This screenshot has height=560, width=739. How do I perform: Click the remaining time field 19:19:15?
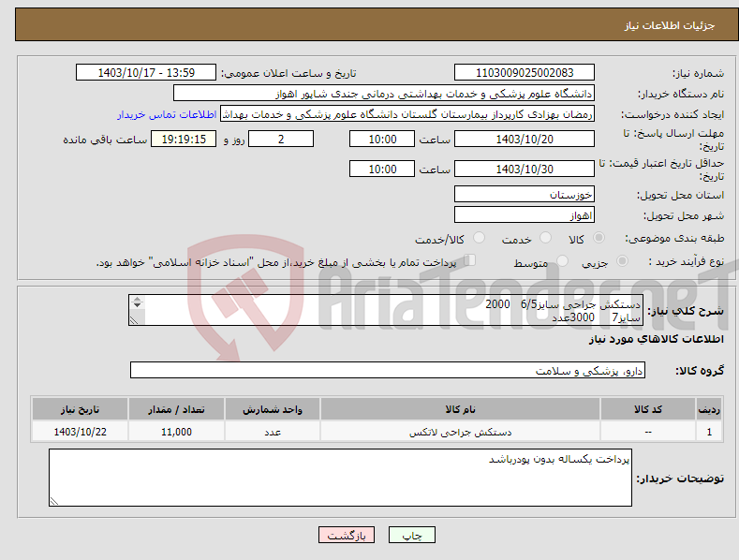click(184, 139)
